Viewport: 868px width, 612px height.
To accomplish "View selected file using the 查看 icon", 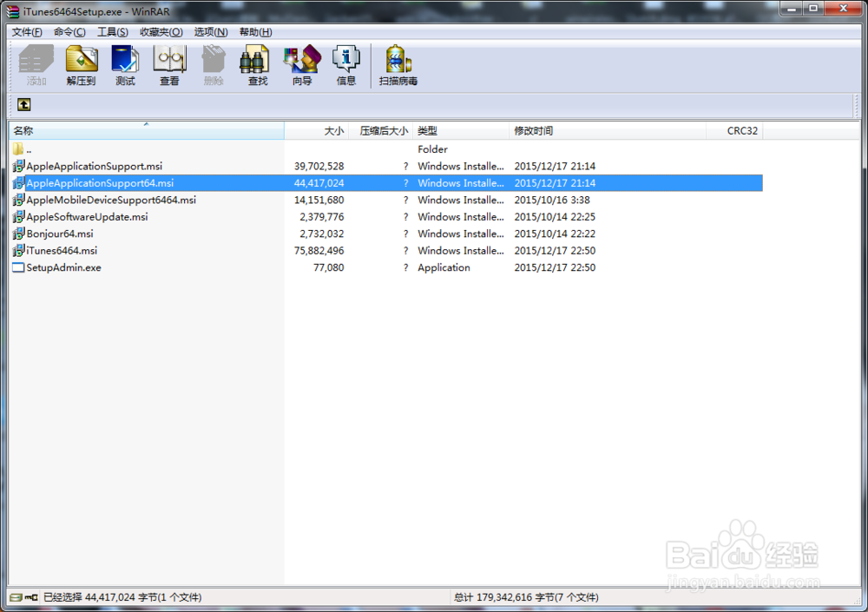I will [169, 65].
